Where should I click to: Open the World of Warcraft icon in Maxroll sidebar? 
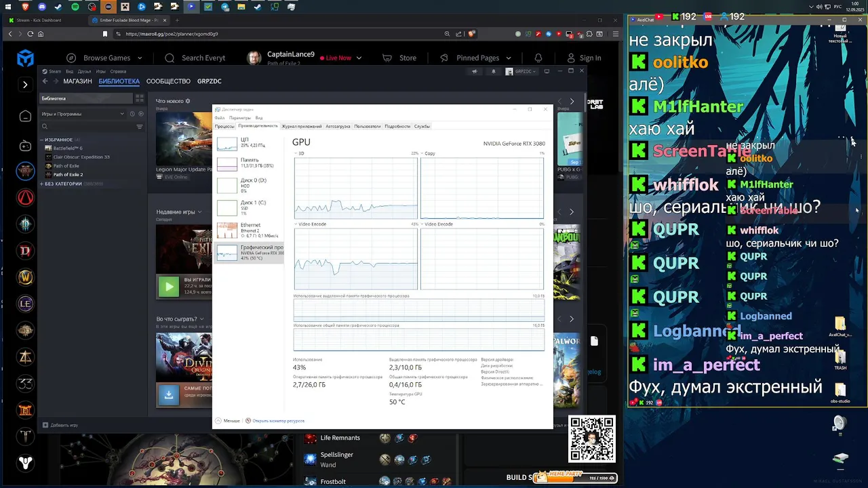25,277
